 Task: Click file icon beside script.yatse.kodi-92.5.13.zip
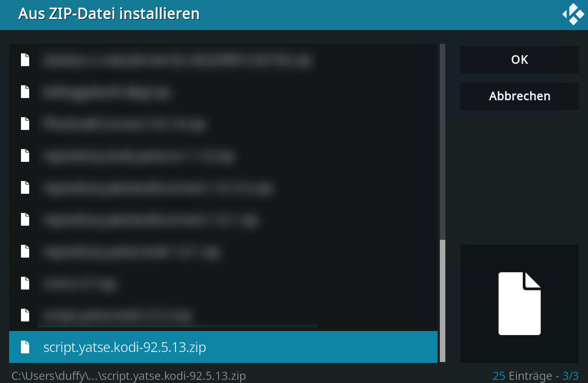pos(25,347)
